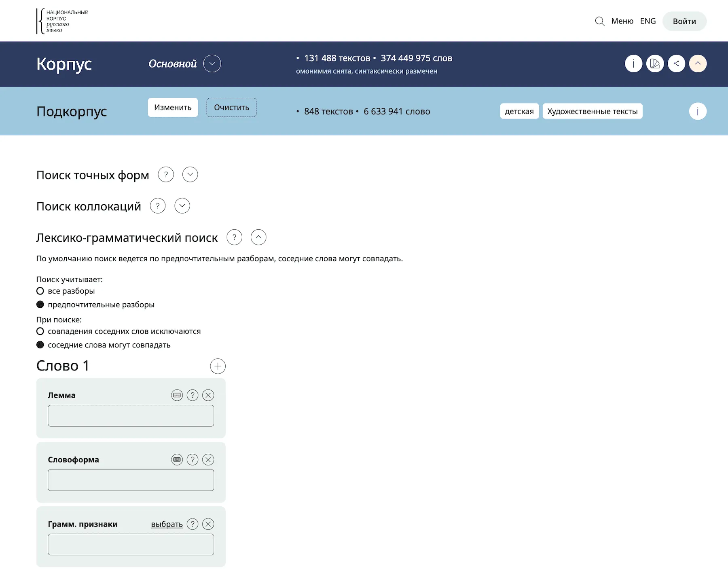728x569 pixels.
Task: Click омонимия снята, синтаксически размечен text
Action: pyautogui.click(x=366, y=71)
